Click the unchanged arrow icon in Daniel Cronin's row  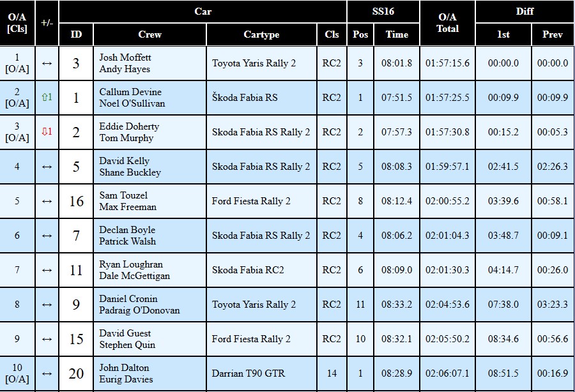click(x=47, y=305)
